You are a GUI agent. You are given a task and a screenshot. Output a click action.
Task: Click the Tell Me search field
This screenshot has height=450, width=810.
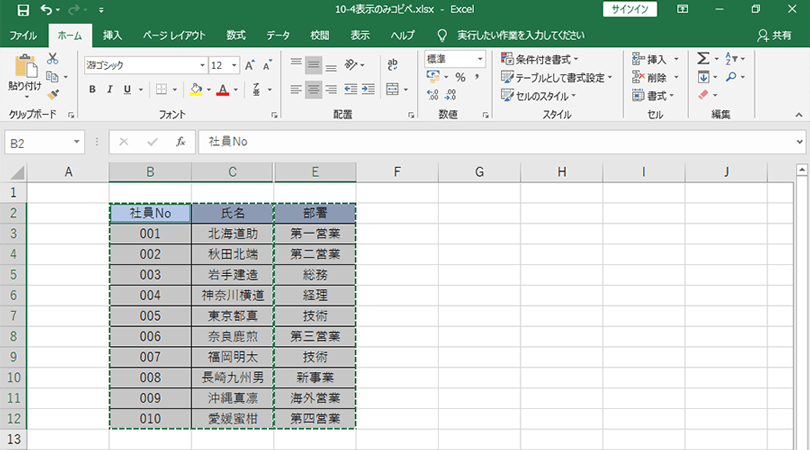click(521, 36)
